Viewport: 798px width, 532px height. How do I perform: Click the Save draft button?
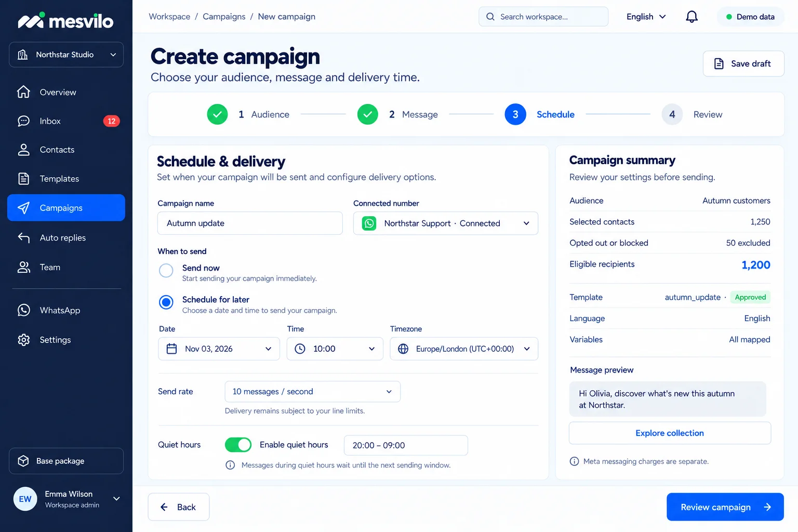click(743, 63)
